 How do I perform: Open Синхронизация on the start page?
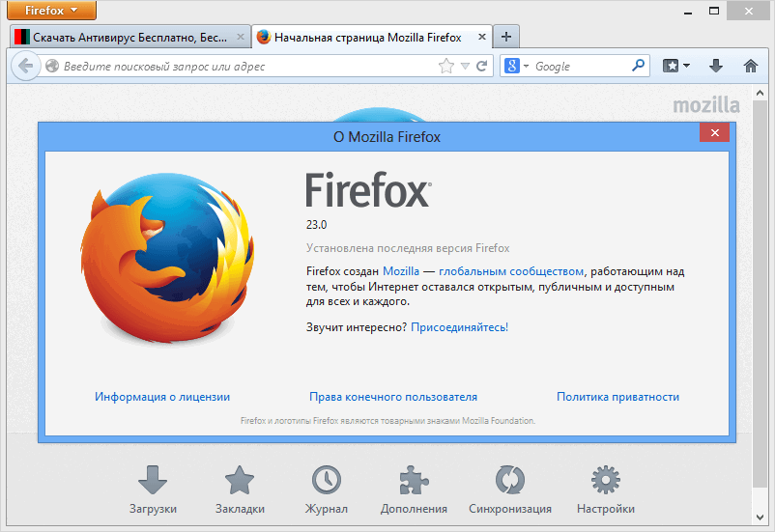pos(510,490)
